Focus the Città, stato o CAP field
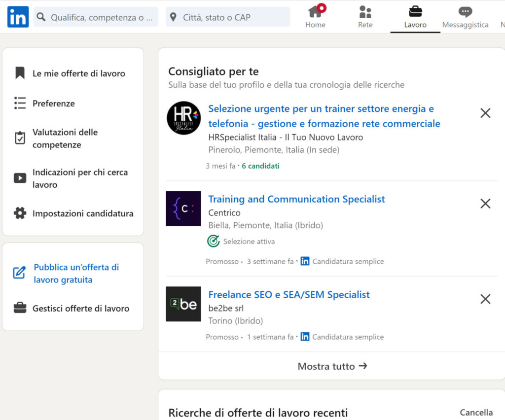The image size is (505, 420). [228, 17]
